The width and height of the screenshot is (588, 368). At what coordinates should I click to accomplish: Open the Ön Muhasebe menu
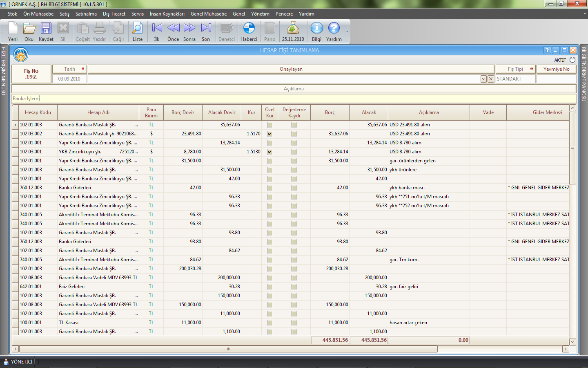38,14
